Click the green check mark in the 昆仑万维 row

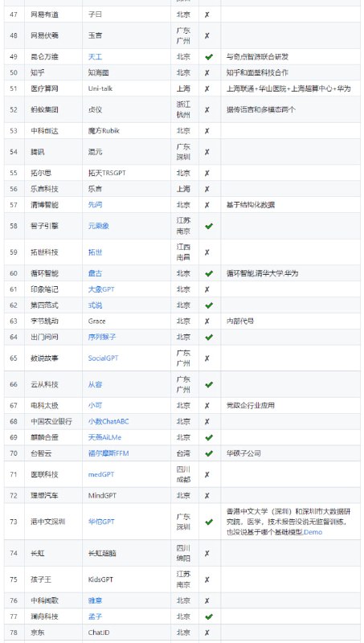pyautogui.click(x=209, y=57)
